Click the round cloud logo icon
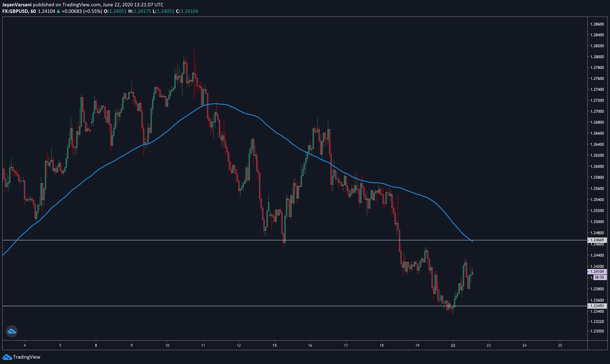 (x=12, y=331)
